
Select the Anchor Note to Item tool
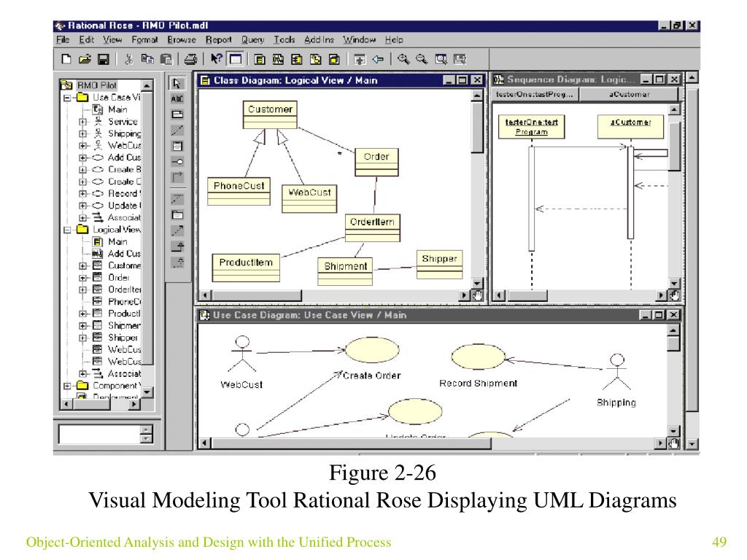tap(177, 130)
